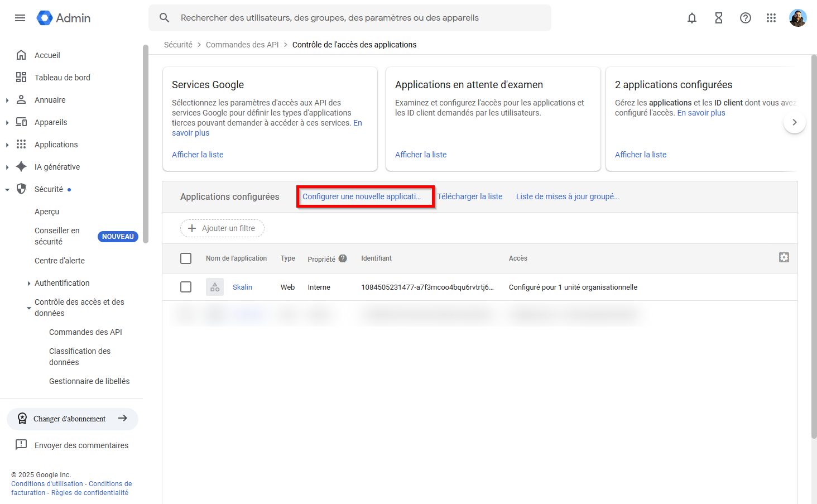Open the Google apps grid

(771, 18)
